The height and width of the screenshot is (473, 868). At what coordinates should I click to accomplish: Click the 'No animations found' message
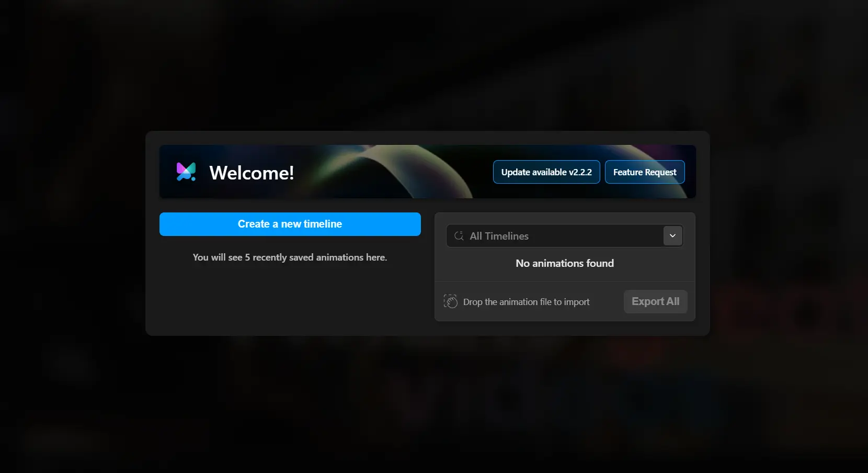[x=565, y=263]
